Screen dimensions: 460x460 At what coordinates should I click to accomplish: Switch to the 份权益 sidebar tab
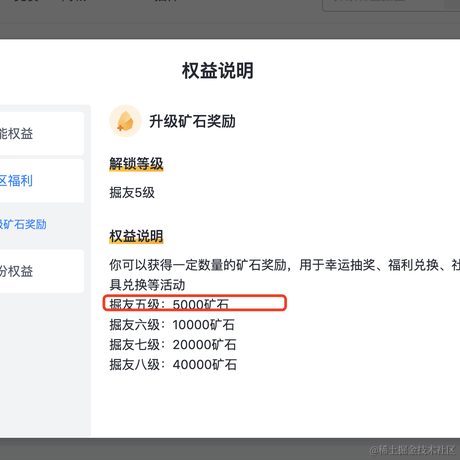point(42,271)
